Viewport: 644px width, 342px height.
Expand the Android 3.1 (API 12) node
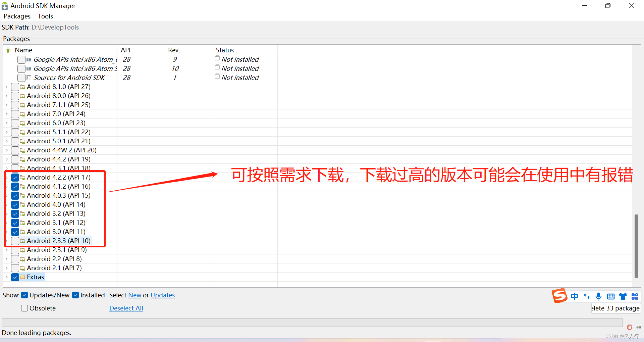click(x=6, y=223)
